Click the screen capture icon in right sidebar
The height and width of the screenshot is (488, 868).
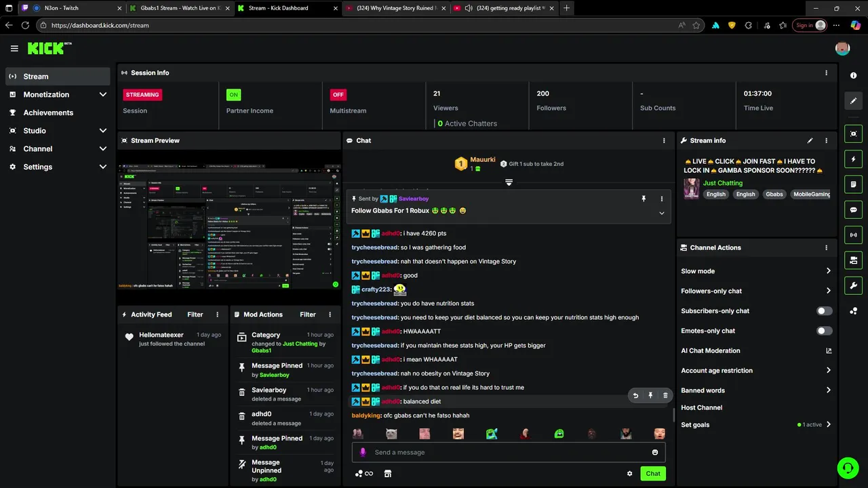coord(854,134)
